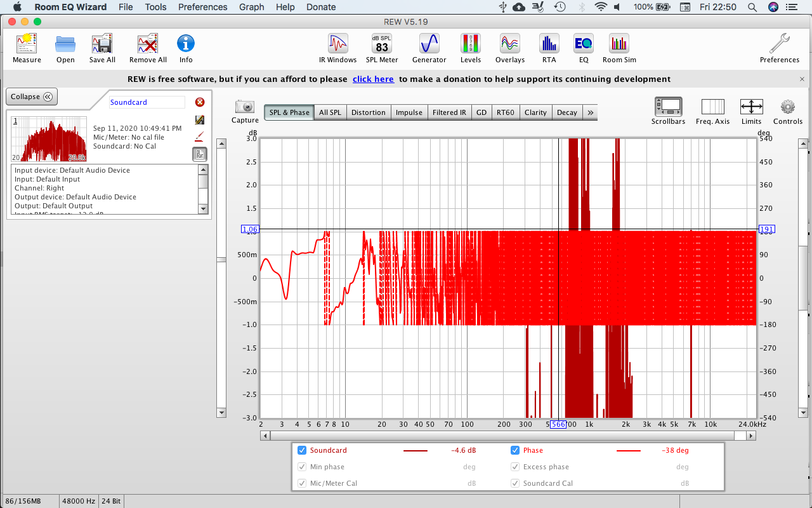
Task: Save all measurements
Action: 102,49
